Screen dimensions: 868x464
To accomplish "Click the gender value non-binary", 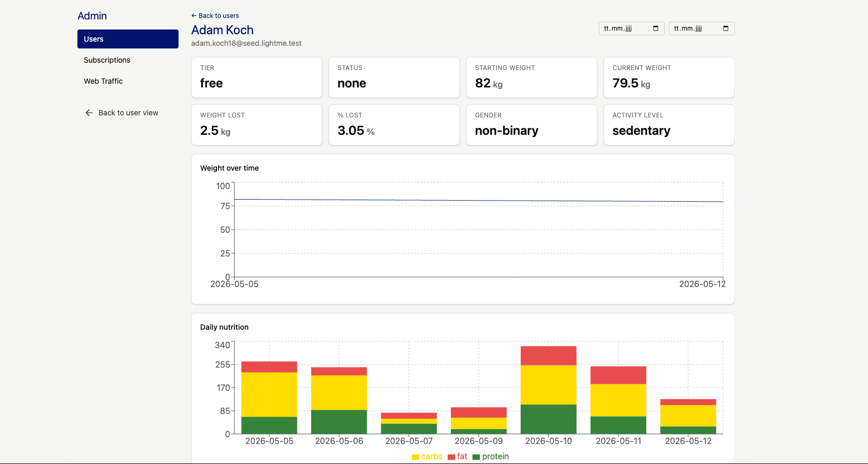I will pyautogui.click(x=507, y=131).
